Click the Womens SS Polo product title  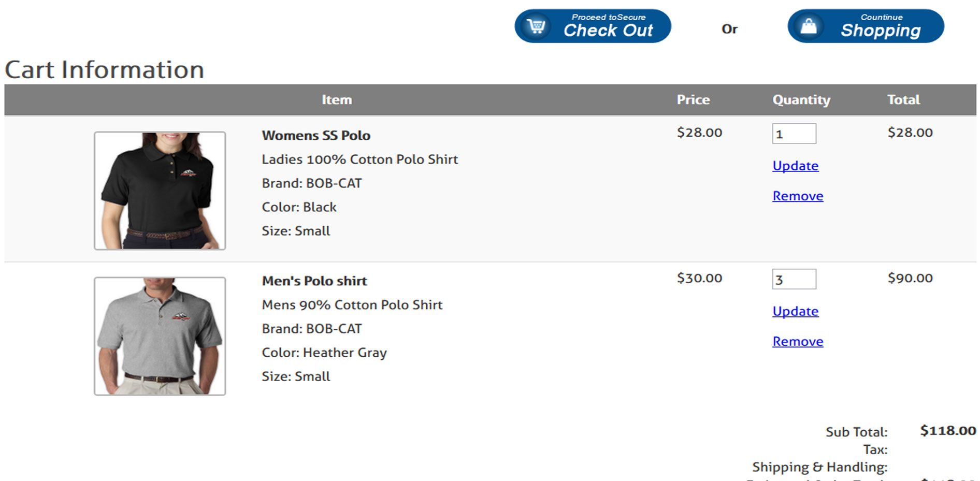pyautogui.click(x=316, y=136)
